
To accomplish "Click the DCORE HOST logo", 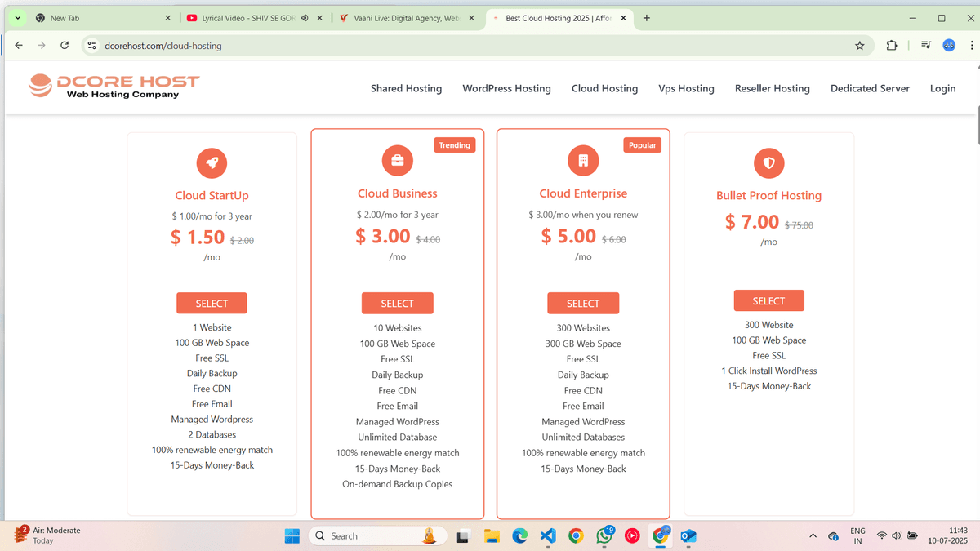I will (x=114, y=87).
